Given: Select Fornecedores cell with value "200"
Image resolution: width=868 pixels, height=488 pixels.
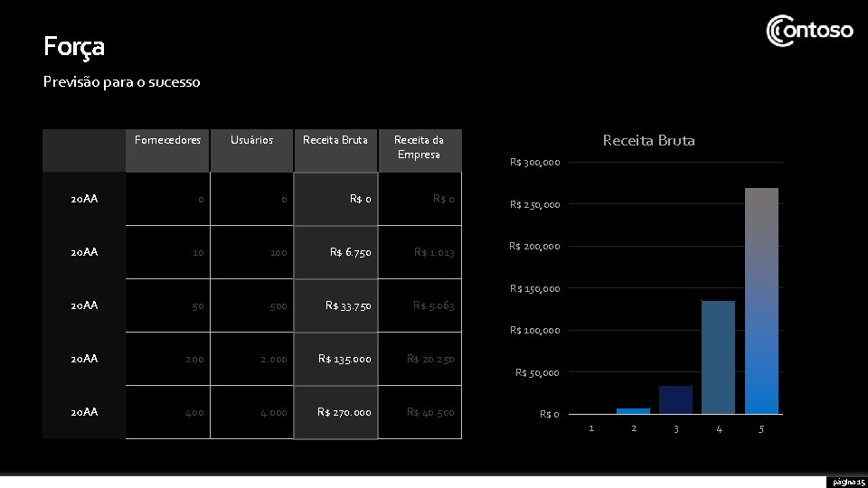Looking at the screenshot, I should (x=168, y=359).
